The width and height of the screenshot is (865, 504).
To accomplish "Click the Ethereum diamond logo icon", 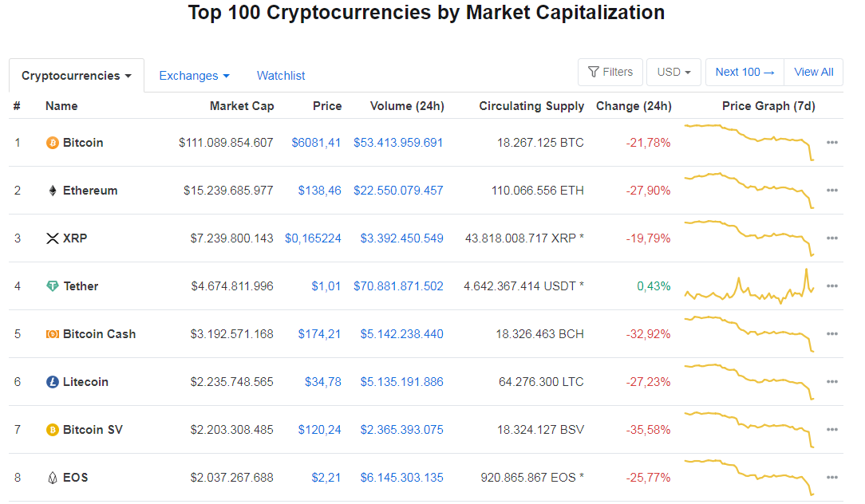I will pyautogui.click(x=53, y=191).
